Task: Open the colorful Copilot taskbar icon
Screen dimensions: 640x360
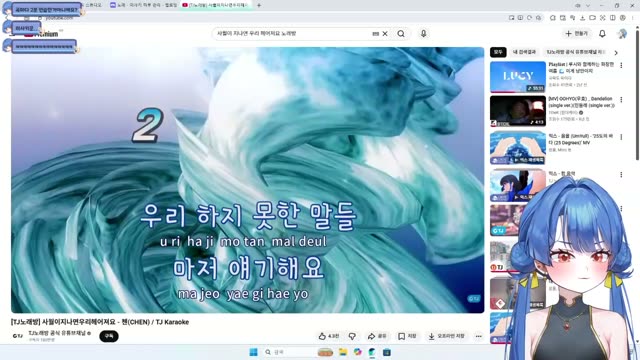Action: click(x=358, y=352)
